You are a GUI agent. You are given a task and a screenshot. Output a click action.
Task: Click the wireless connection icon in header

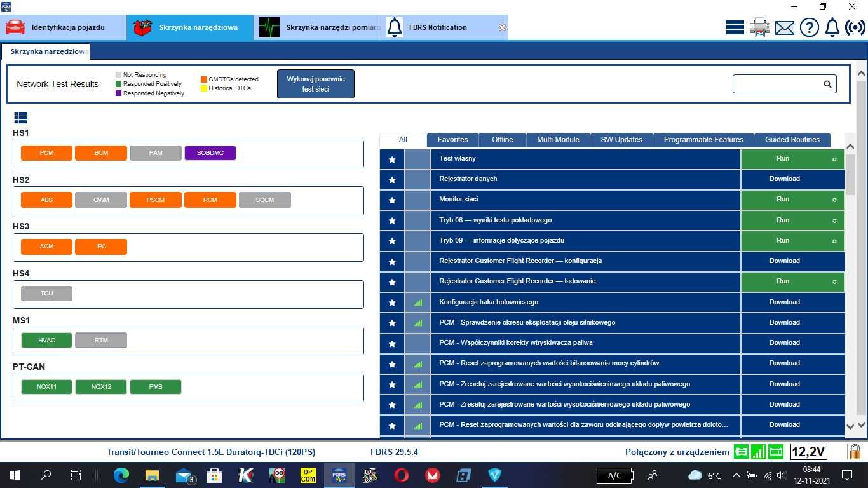click(855, 28)
